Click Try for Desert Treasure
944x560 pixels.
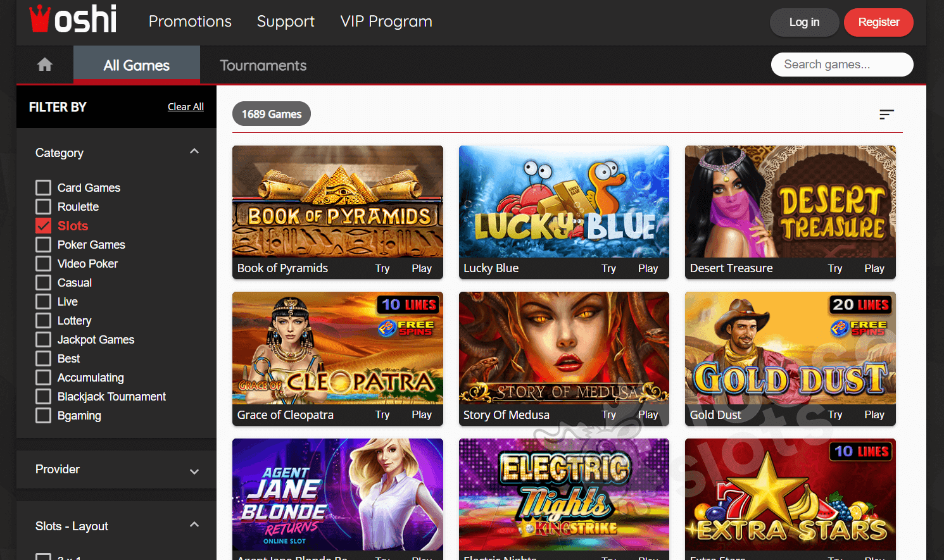coord(835,268)
